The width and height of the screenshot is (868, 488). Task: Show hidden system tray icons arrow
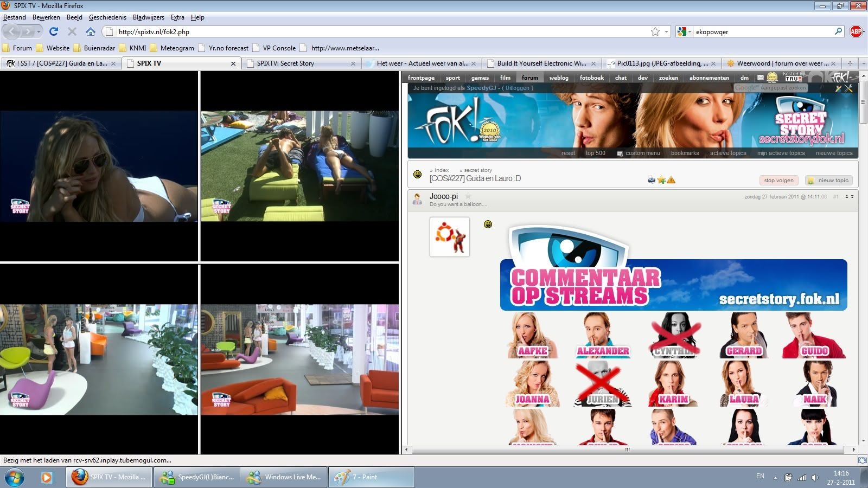point(775,478)
